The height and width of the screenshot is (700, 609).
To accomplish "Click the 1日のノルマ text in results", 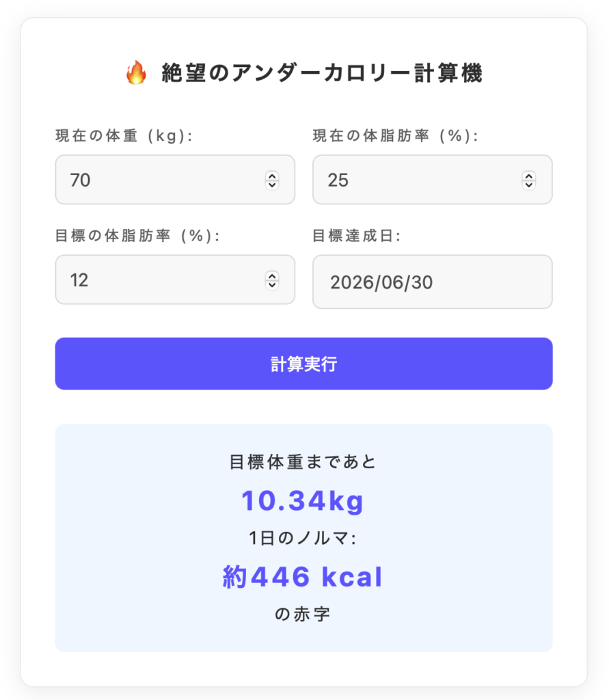I will coord(303,539).
